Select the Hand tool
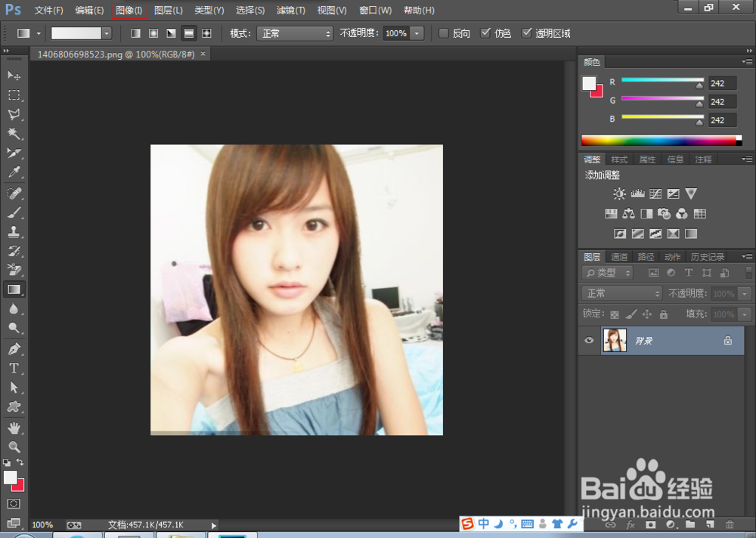Screen dimensions: 756x538 [14, 428]
